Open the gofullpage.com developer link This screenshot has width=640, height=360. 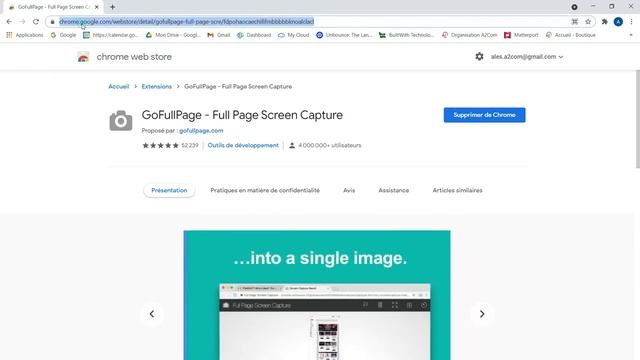click(x=201, y=131)
